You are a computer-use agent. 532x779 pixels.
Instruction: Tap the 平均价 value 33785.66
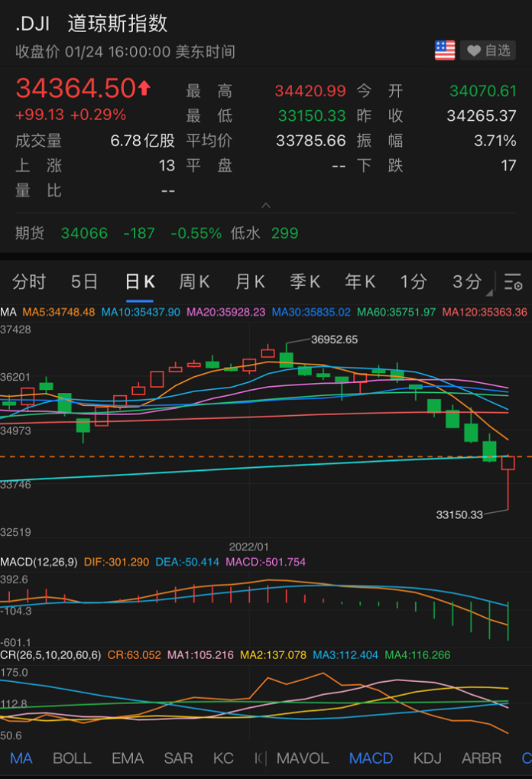coord(310,141)
